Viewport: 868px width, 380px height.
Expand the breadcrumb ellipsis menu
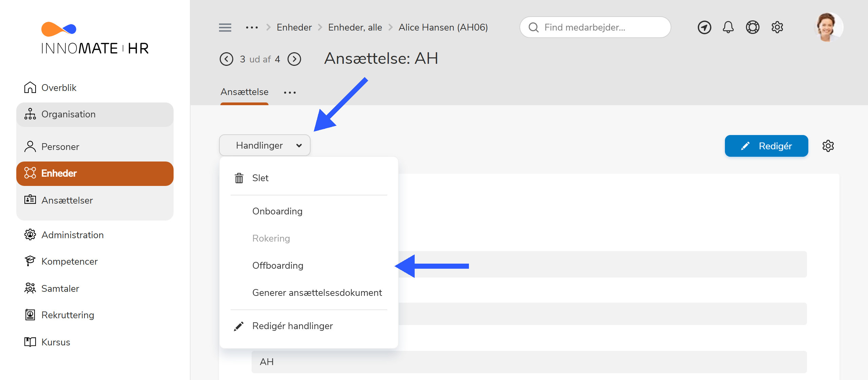point(252,27)
